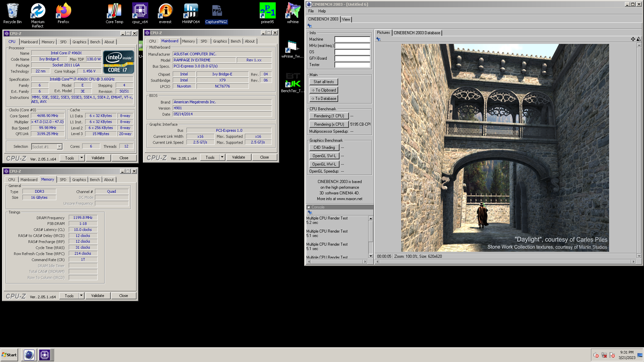Screen dimensions: 644x362
Task: Click the GFX-Board input field
Action: (352, 58)
